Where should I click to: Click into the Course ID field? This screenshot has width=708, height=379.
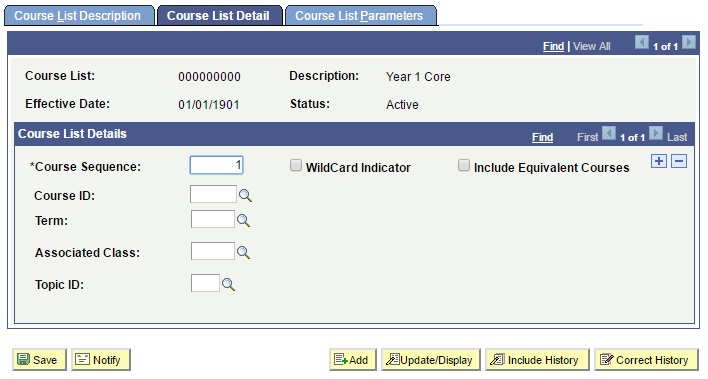point(213,194)
